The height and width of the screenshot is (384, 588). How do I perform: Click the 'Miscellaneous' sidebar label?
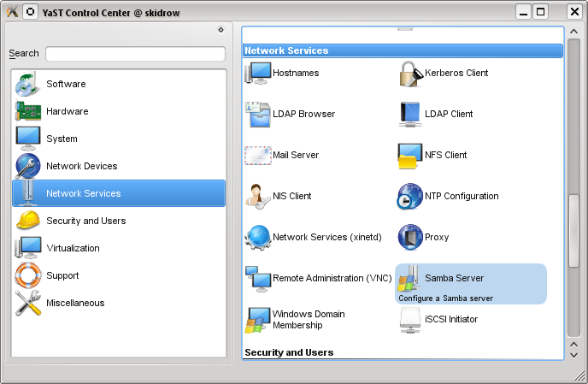pyautogui.click(x=75, y=303)
